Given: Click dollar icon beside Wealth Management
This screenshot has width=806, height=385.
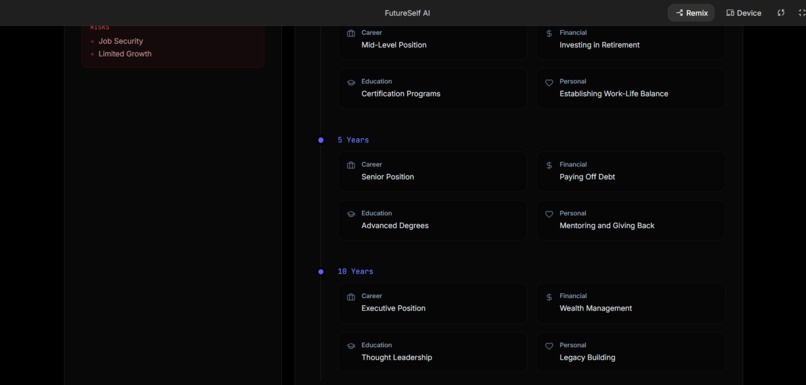Looking at the screenshot, I should click(x=549, y=297).
